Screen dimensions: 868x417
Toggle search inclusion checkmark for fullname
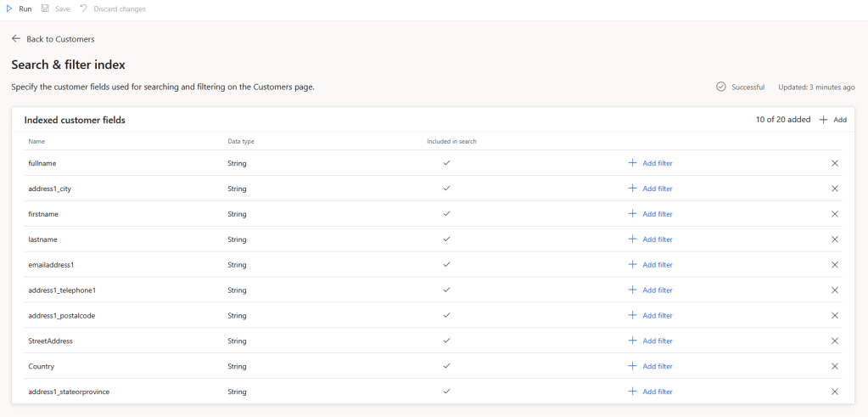point(446,163)
